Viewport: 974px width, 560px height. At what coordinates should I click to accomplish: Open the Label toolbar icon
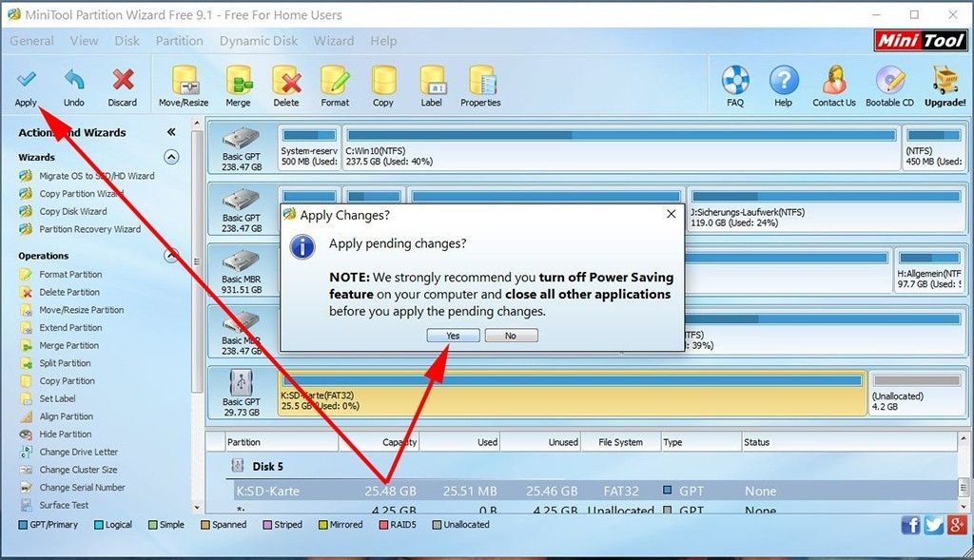click(x=432, y=81)
